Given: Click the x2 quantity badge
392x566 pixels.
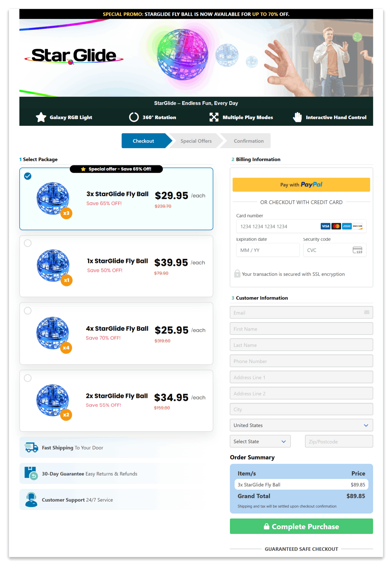Looking at the screenshot, I should point(66,415).
